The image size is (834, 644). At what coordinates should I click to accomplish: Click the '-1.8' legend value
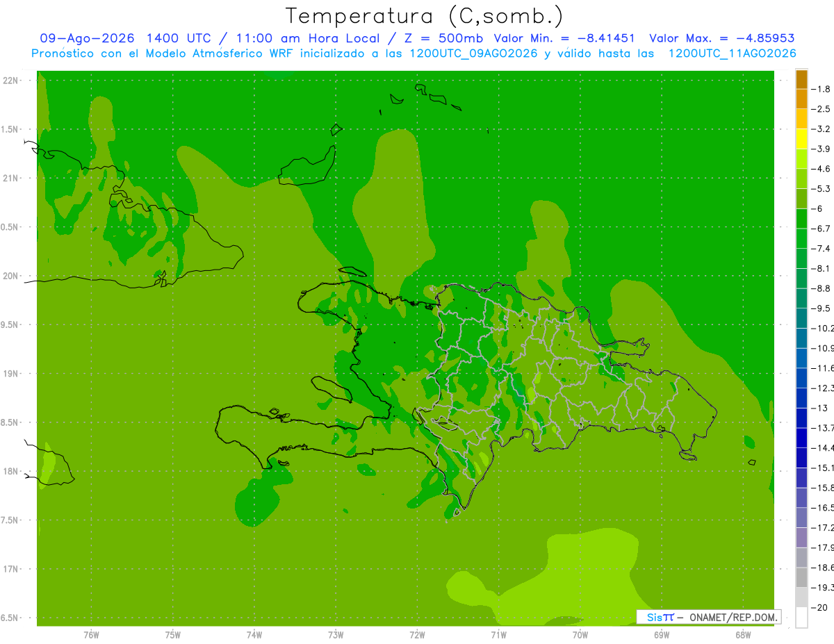(821, 89)
